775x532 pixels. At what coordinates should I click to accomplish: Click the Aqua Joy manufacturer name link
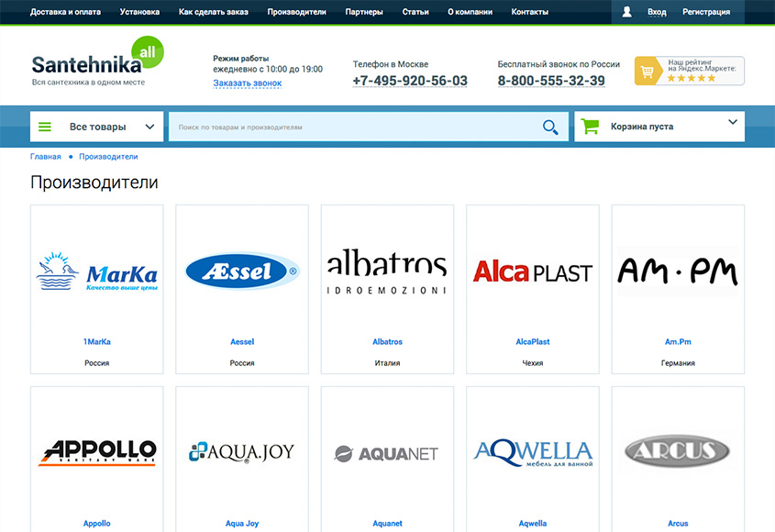pos(242,523)
